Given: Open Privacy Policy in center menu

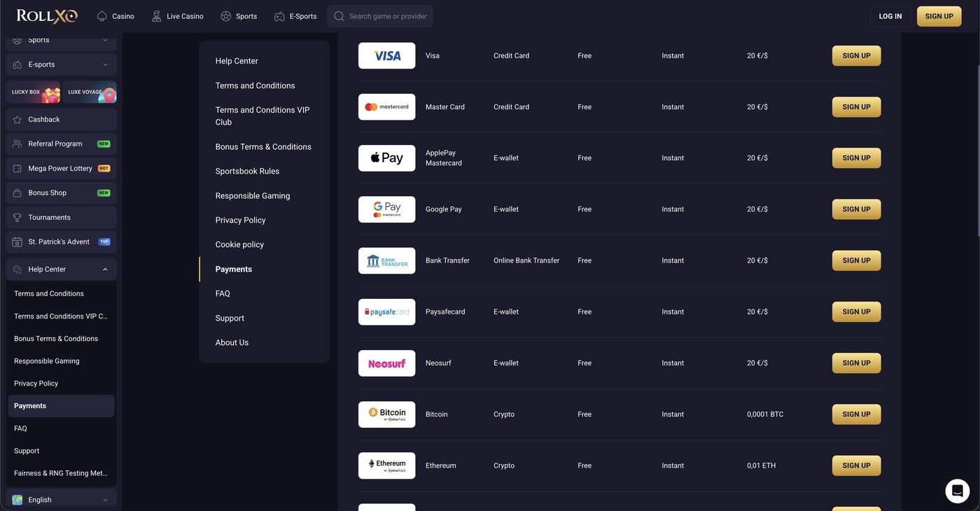Looking at the screenshot, I should pyautogui.click(x=240, y=220).
